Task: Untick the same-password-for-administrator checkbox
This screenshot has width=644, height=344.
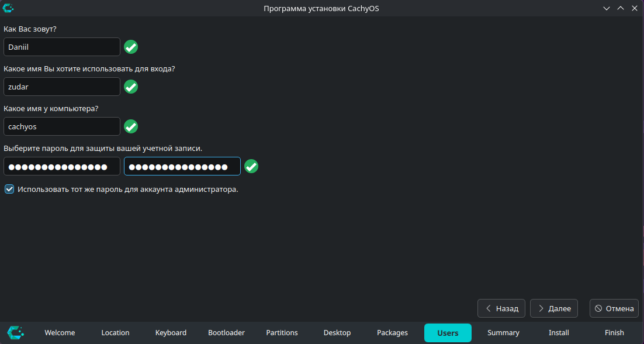Action: pyautogui.click(x=9, y=190)
